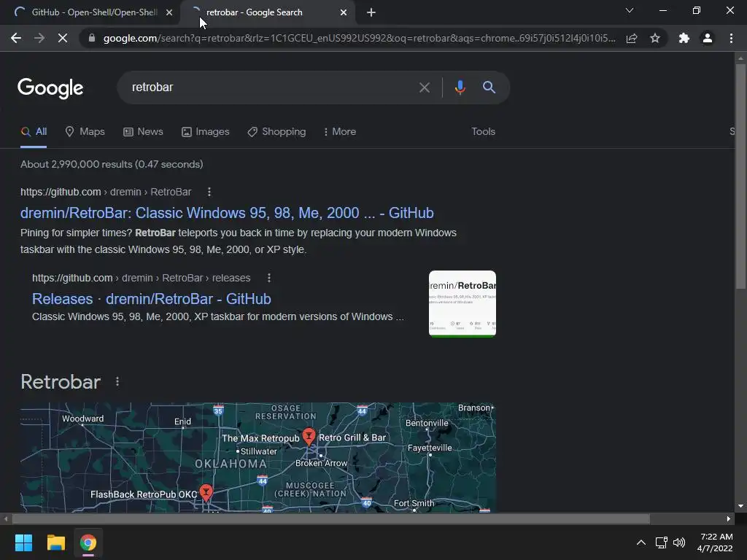The height and width of the screenshot is (560, 747).
Task: Open the dremin/RetroBar GitHub result link
Action: [x=227, y=213]
